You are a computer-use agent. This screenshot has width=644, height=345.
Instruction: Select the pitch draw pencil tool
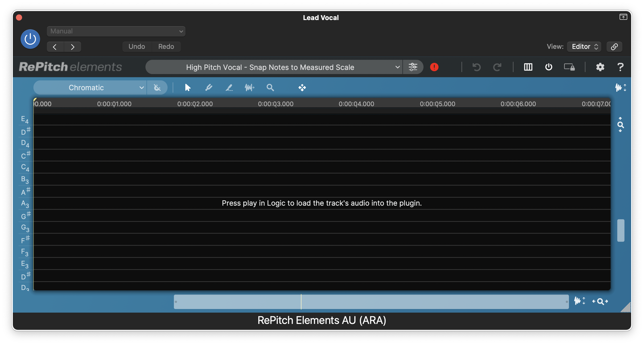(x=209, y=88)
